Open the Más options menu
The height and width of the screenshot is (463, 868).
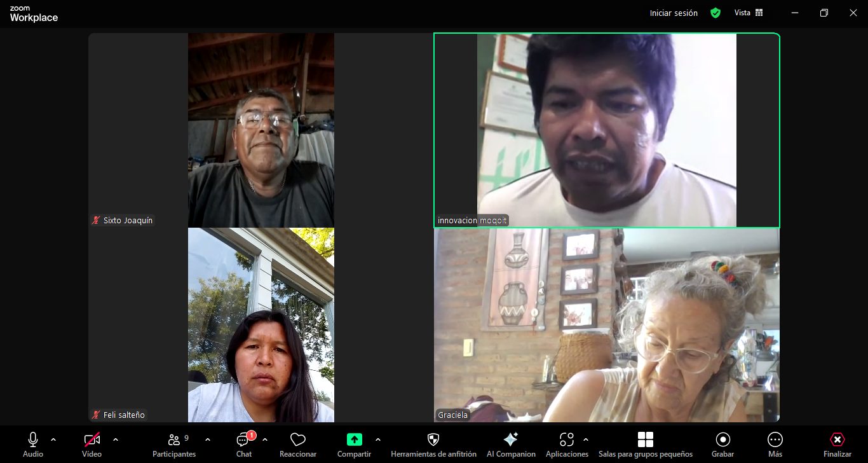point(775,440)
